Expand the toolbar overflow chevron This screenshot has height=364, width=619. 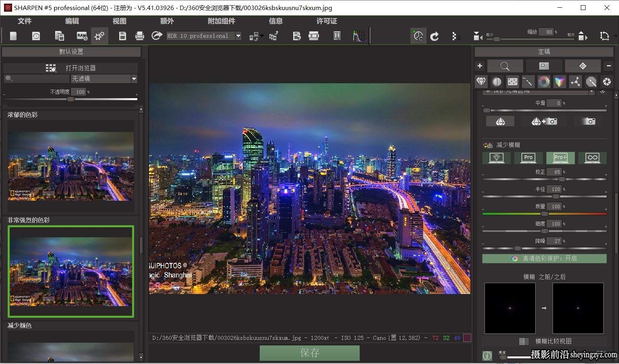coord(615,36)
